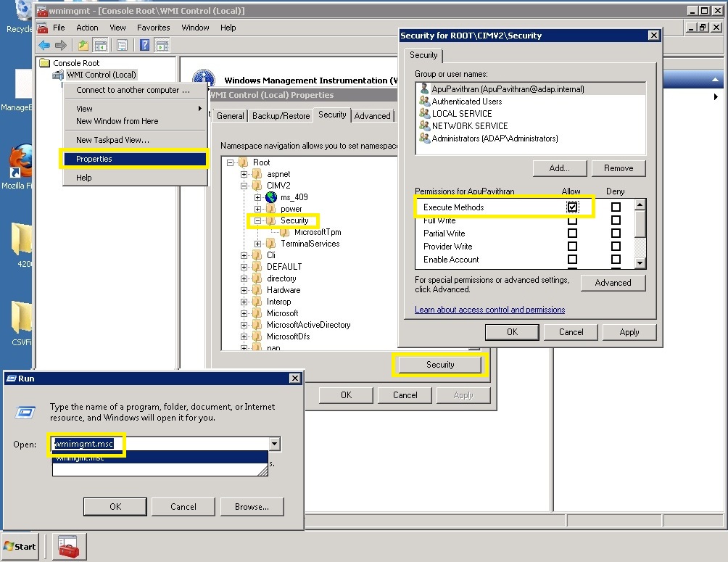The height and width of the screenshot is (562, 728).
Task: Uncheck Allow for Execute Methods permission
Action: [x=573, y=207]
